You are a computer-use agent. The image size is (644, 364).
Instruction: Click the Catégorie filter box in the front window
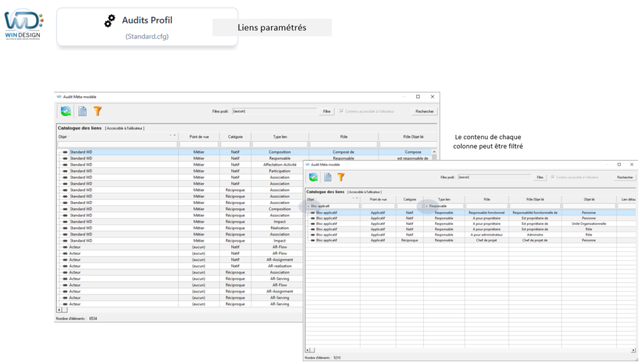coord(409,206)
